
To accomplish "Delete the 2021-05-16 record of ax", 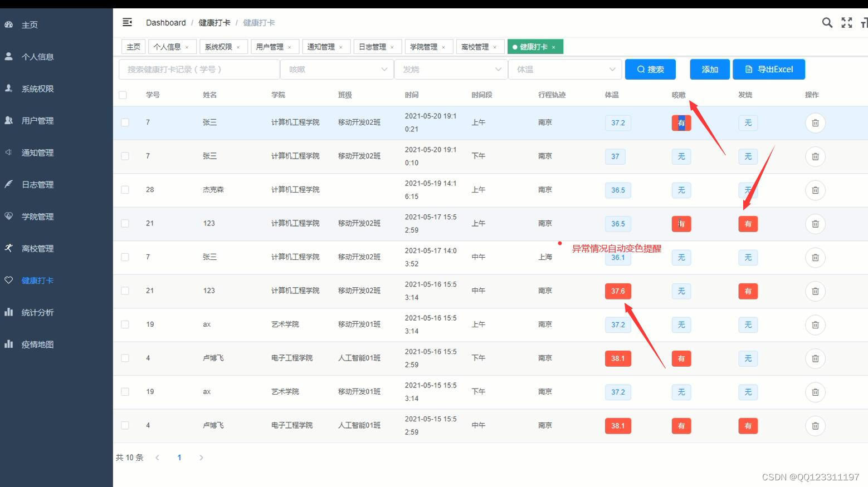I will 815,325.
